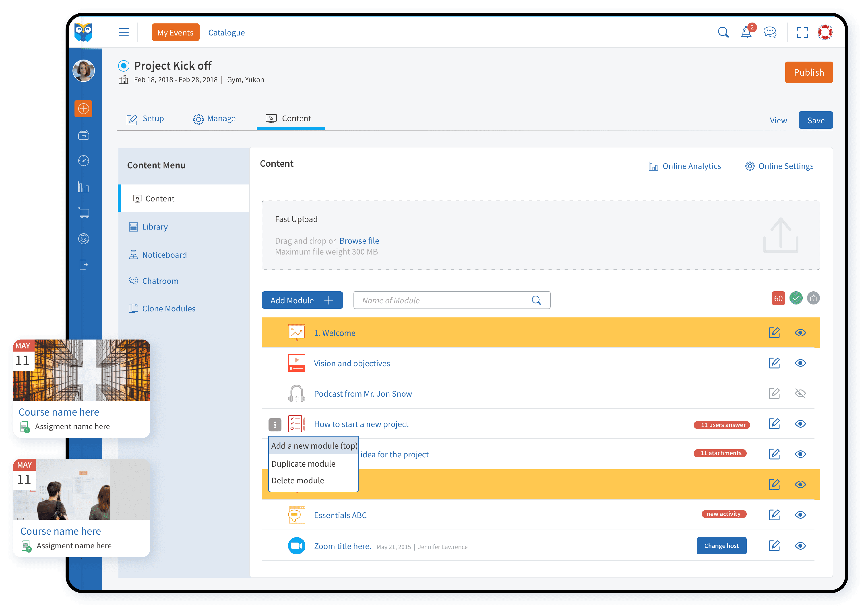
Task: Click the Publish button
Action: click(x=809, y=72)
